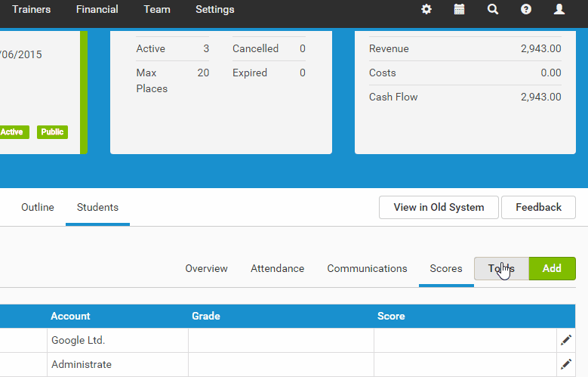Select the Students tab

point(97,207)
